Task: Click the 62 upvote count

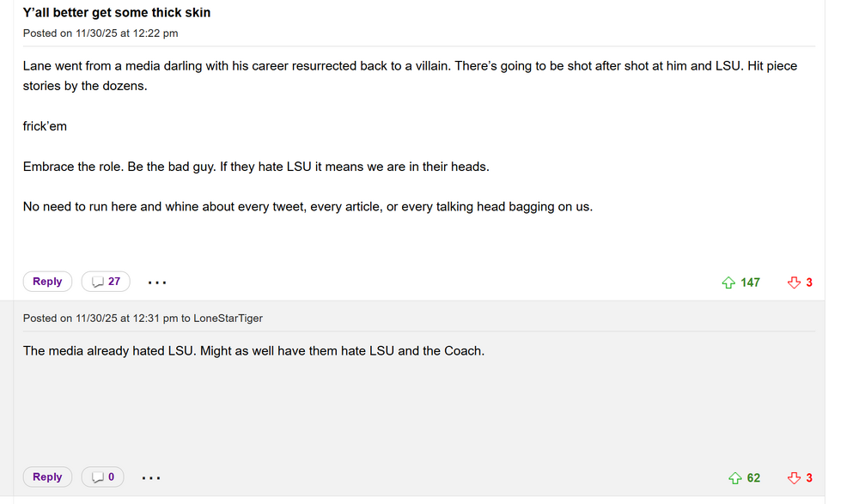Action: [753, 478]
